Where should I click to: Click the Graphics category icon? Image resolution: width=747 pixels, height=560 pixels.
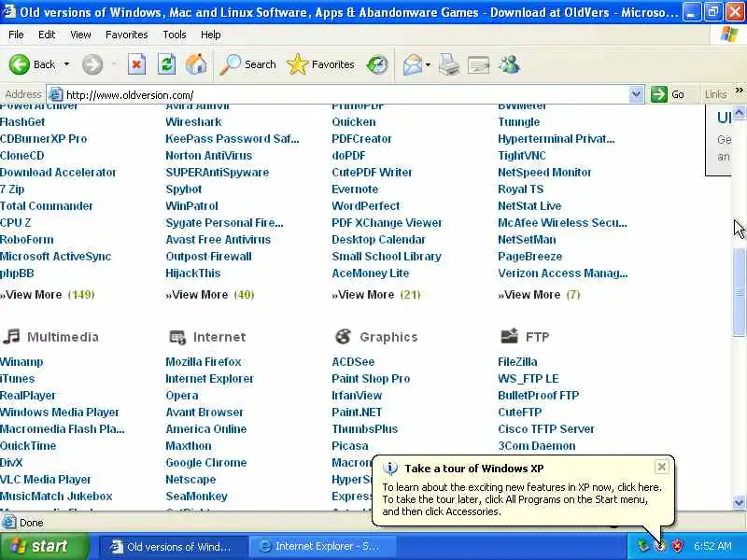343,336
